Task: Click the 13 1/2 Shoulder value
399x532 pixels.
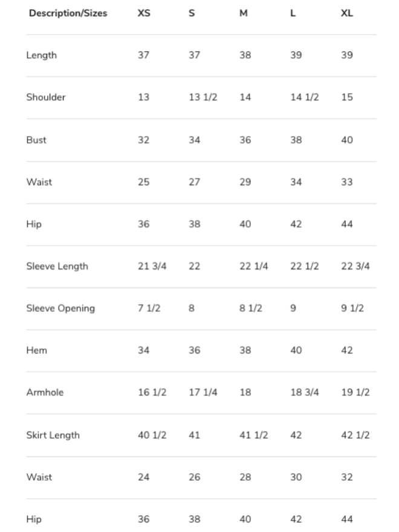Action: [x=203, y=97]
